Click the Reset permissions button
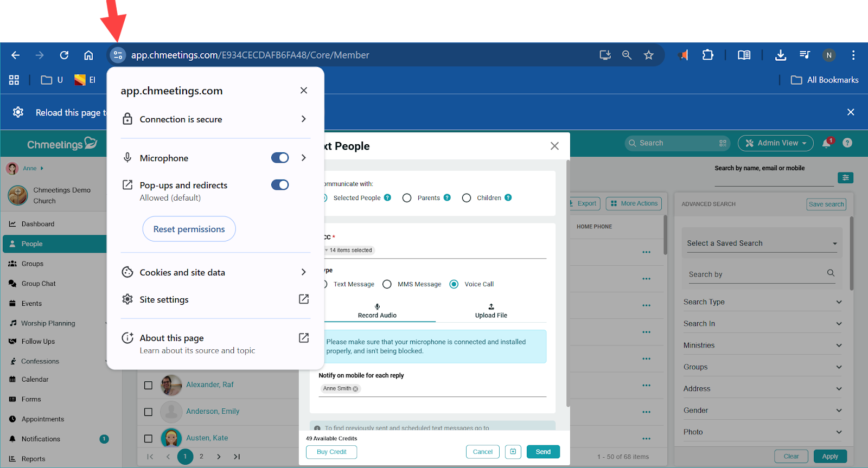This screenshot has width=868, height=468. [x=189, y=229]
